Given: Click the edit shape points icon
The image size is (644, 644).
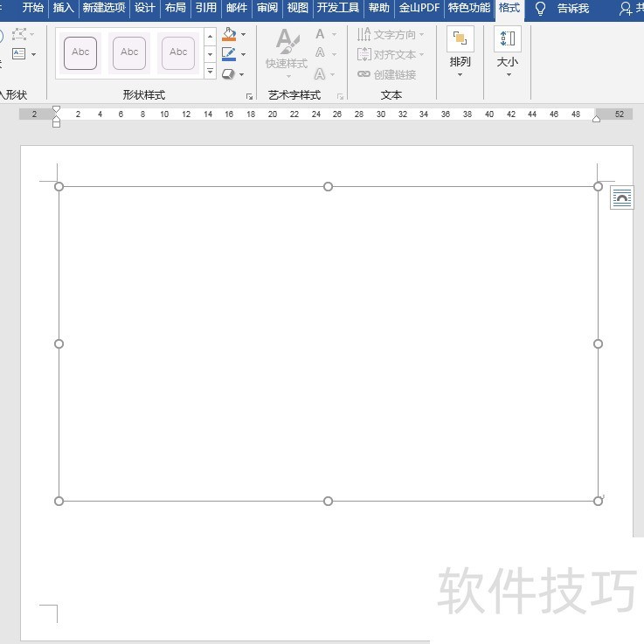Looking at the screenshot, I should pos(19,34).
